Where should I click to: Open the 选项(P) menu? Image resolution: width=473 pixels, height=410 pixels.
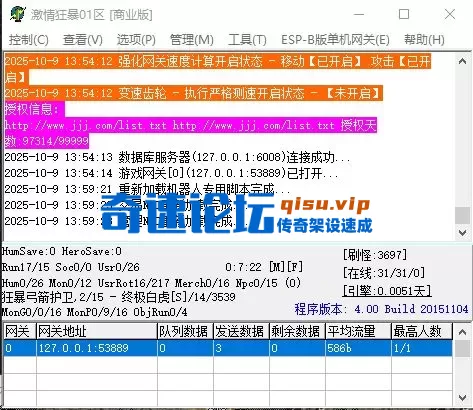click(136, 40)
